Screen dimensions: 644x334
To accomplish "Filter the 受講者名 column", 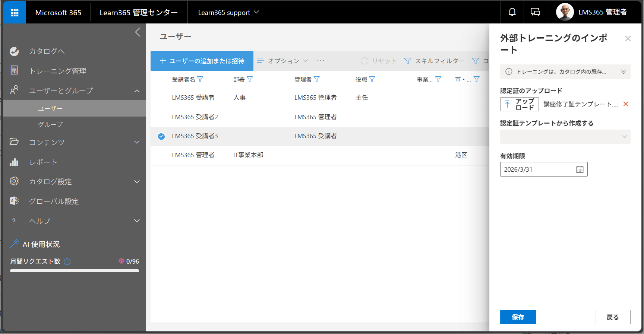I will point(200,79).
